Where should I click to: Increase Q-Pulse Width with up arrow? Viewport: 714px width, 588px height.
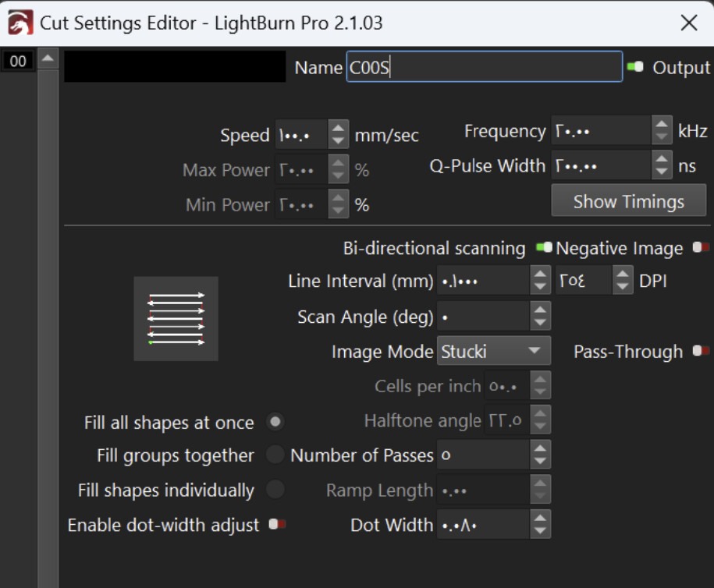pos(662,158)
